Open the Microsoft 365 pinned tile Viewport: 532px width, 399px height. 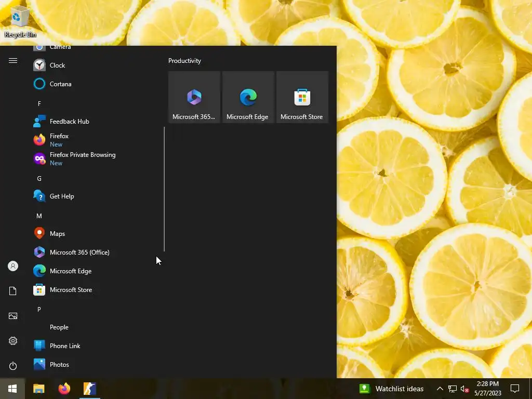coord(194,97)
